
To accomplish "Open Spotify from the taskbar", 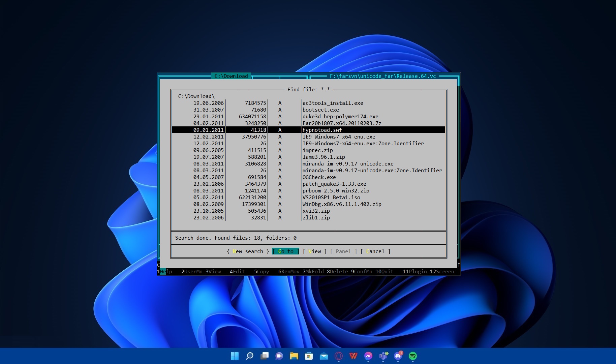I will (413, 356).
